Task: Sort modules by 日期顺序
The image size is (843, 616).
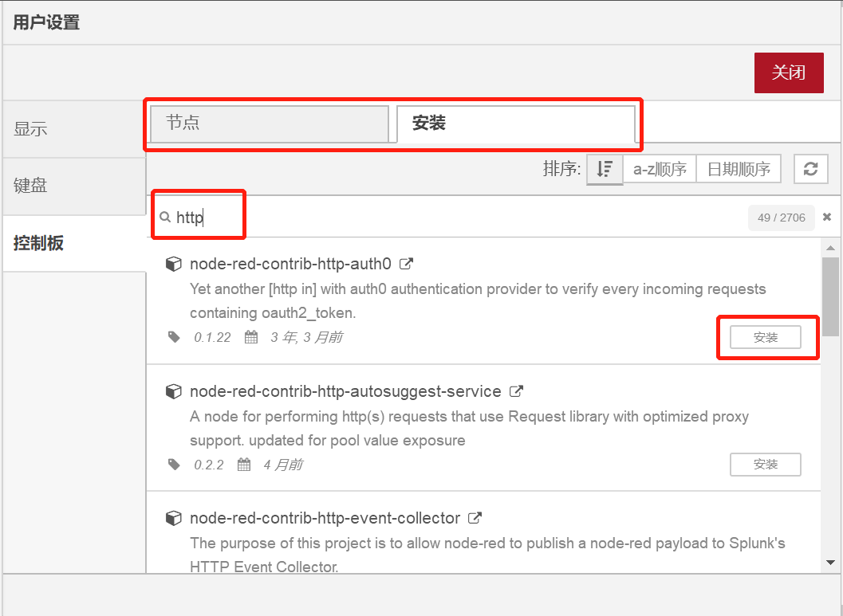Action: [x=739, y=169]
